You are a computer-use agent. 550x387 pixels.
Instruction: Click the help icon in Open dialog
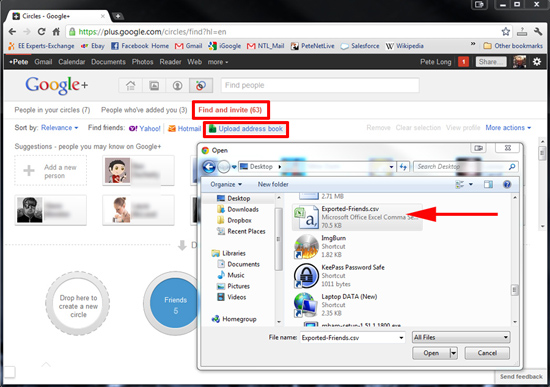point(507,184)
